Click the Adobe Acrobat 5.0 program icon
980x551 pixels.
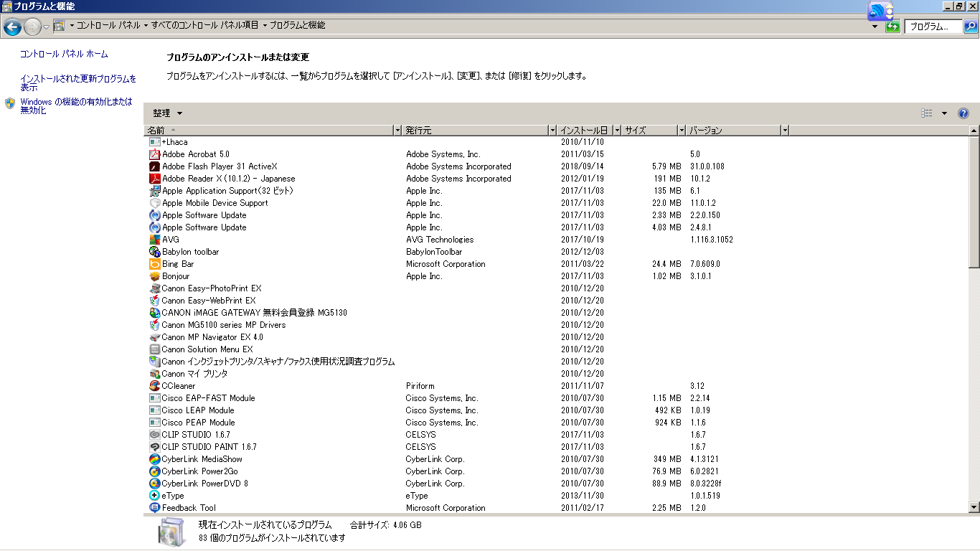click(x=154, y=154)
